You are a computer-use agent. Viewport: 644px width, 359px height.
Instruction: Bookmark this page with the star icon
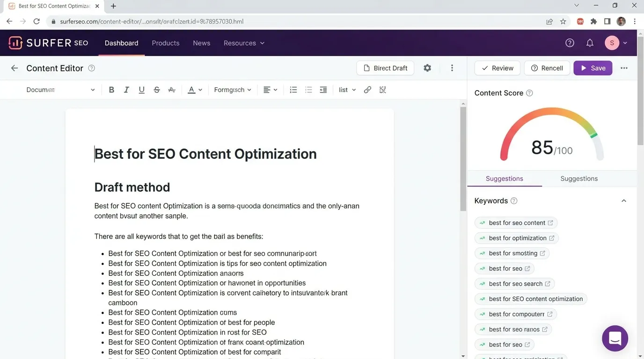point(563,22)
